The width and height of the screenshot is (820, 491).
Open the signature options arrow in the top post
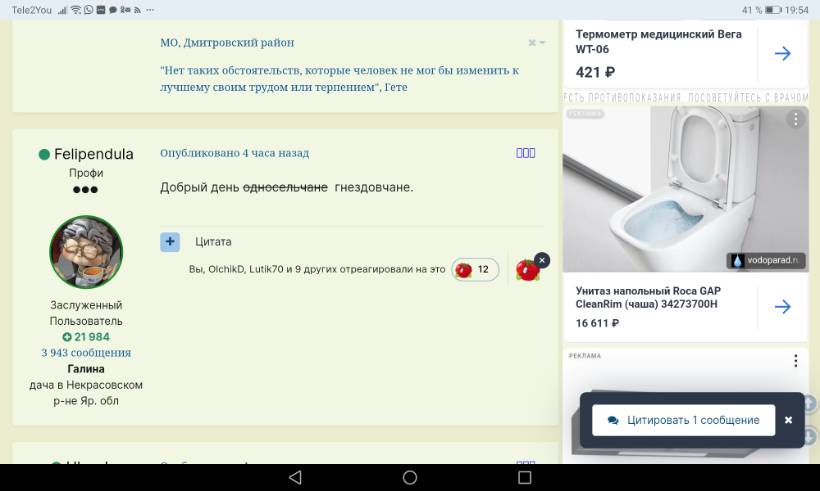point(538,43)
